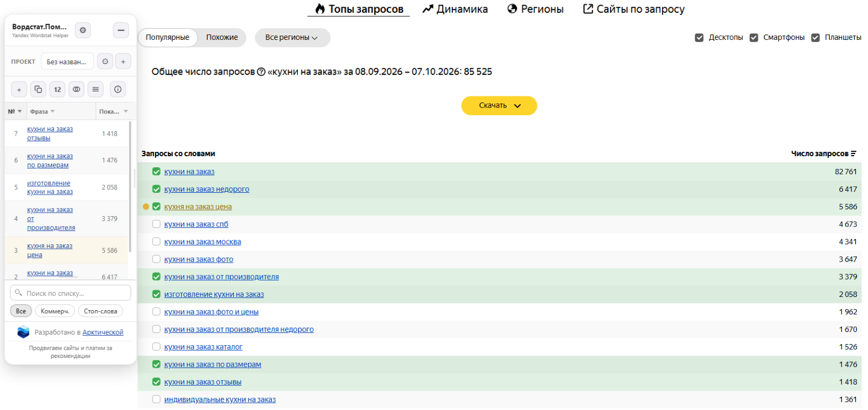The height and width of the screenshot is (410, 868).
Task: Check the box for кухни на заказ спб
Action: click(x=156, y=224)
